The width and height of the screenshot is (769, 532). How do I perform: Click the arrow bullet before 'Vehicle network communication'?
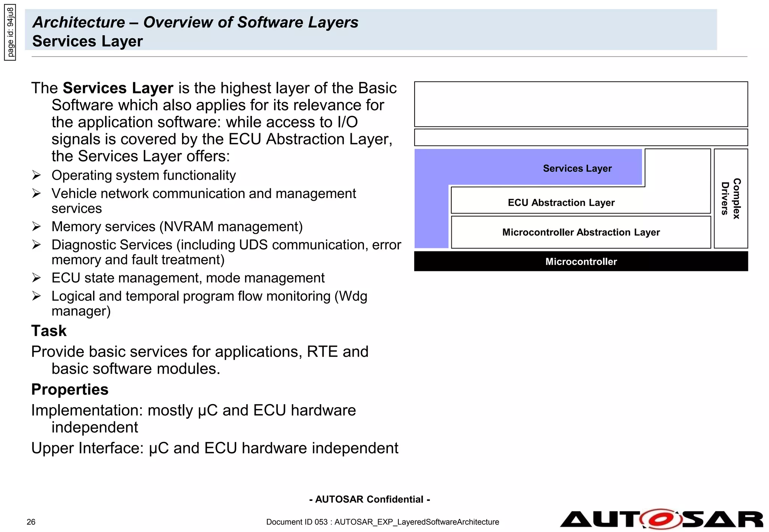pos(36,193)
